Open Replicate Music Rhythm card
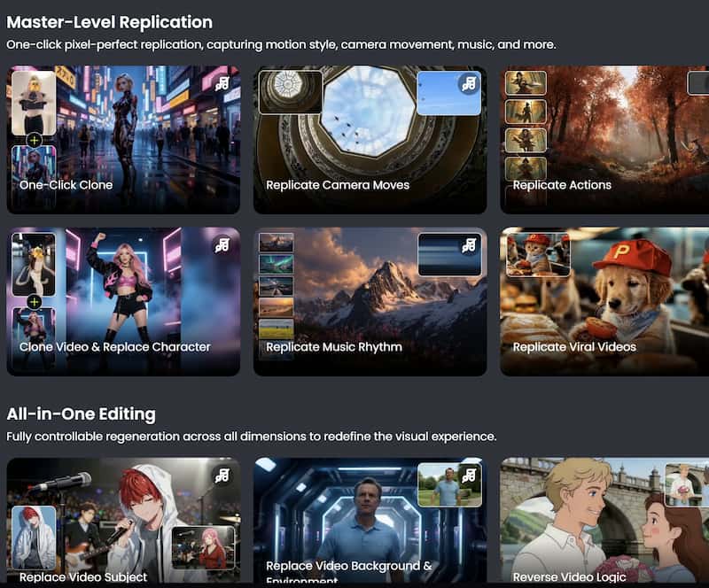 point(370,301)
